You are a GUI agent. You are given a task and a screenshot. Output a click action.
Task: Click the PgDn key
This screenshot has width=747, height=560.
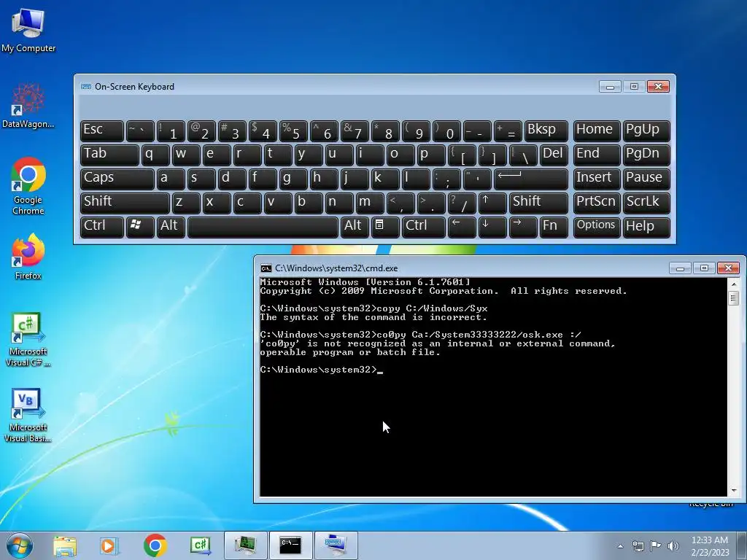point(646,155)
